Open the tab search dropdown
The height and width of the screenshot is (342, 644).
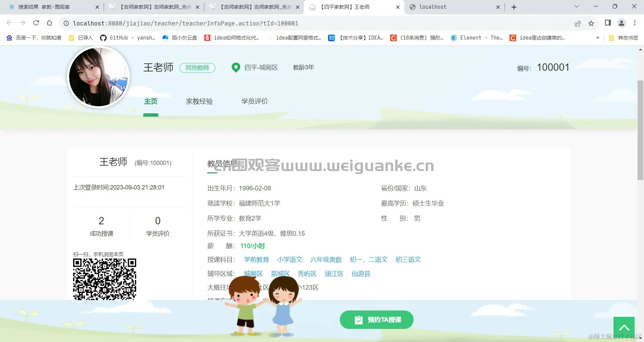[577, 6]
